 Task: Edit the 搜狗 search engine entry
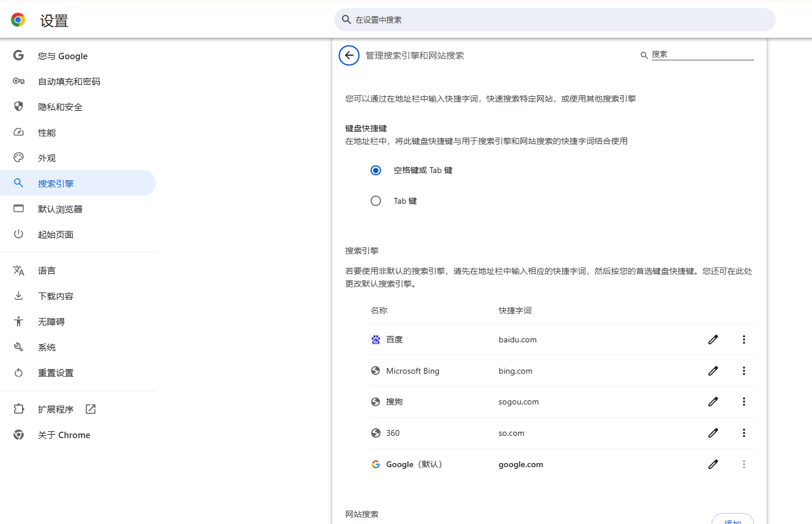[x=713, y=402]
